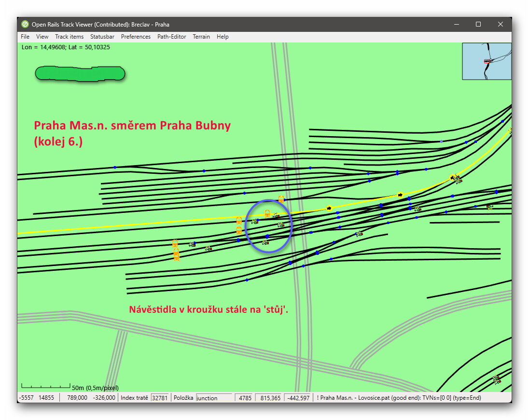529x420 pixels.
Task: Open the Track items menu
Action: [x=69, y=37]
